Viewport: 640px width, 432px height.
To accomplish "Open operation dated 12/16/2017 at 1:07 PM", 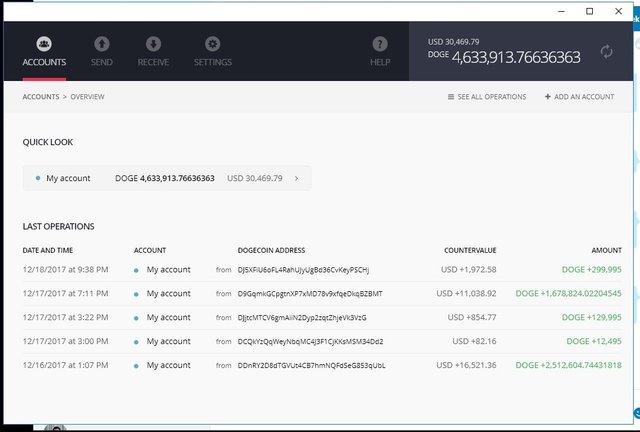I will pos(65,365).
